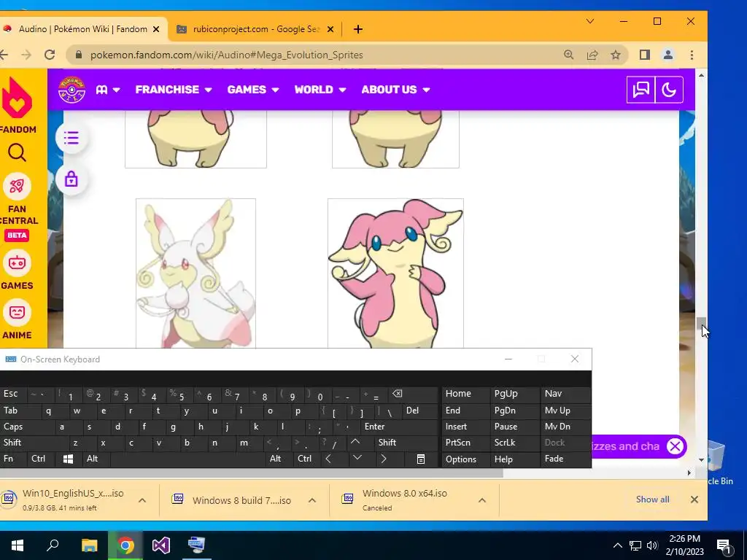Open the pink Audino waving image

point(395,273)
